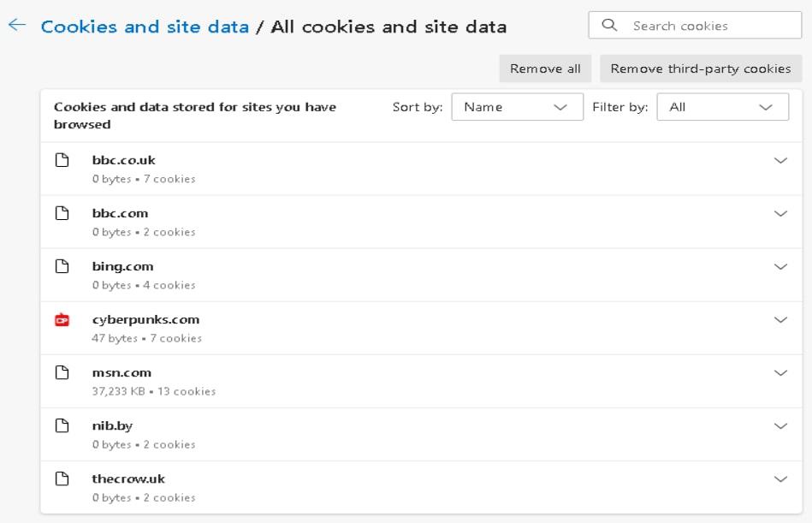Click the cyberpunks.com red favicon

62,319
